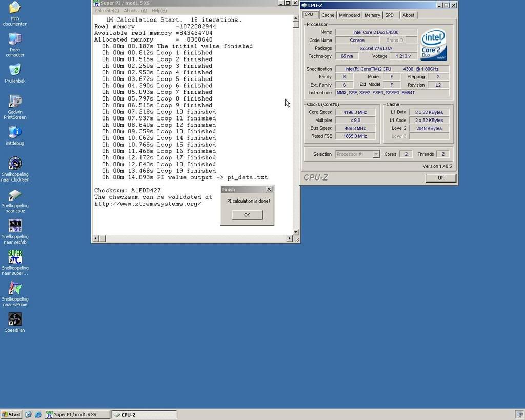Switch to CPU-Z taskbar button
Viewport: 525px width, 420px height.
pyautogui.click(x=144, y=415)
